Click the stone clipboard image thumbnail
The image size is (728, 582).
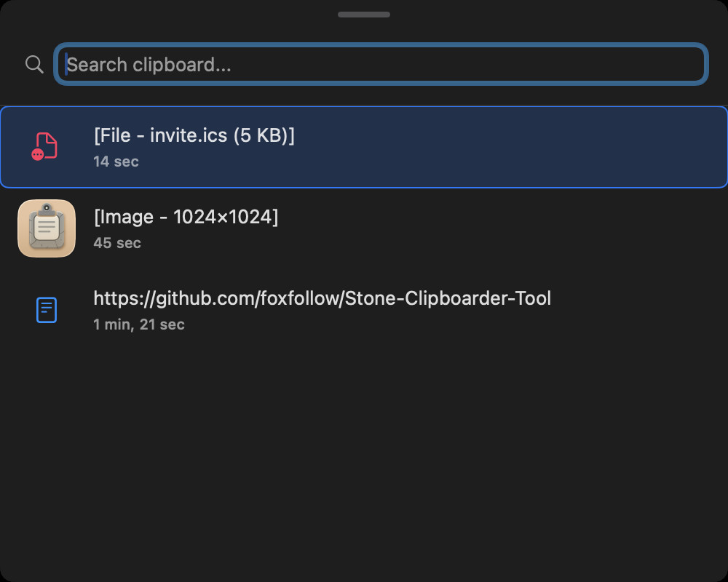[47, 228]
